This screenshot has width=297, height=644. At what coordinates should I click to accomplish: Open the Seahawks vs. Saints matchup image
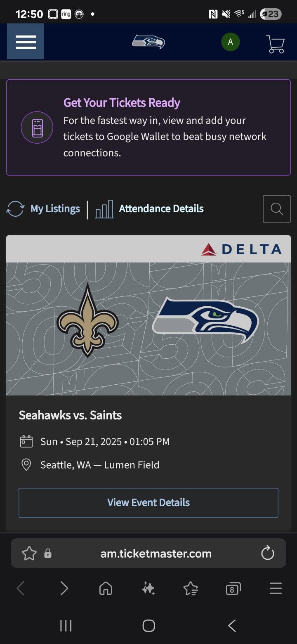[x=148, y=328]
